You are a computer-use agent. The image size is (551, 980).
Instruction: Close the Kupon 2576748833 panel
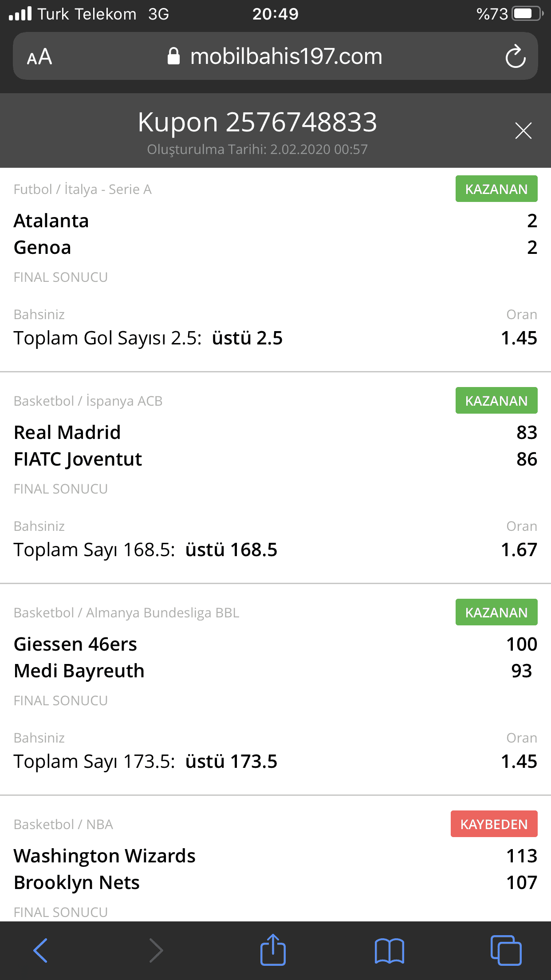click(x=523, y=130)
